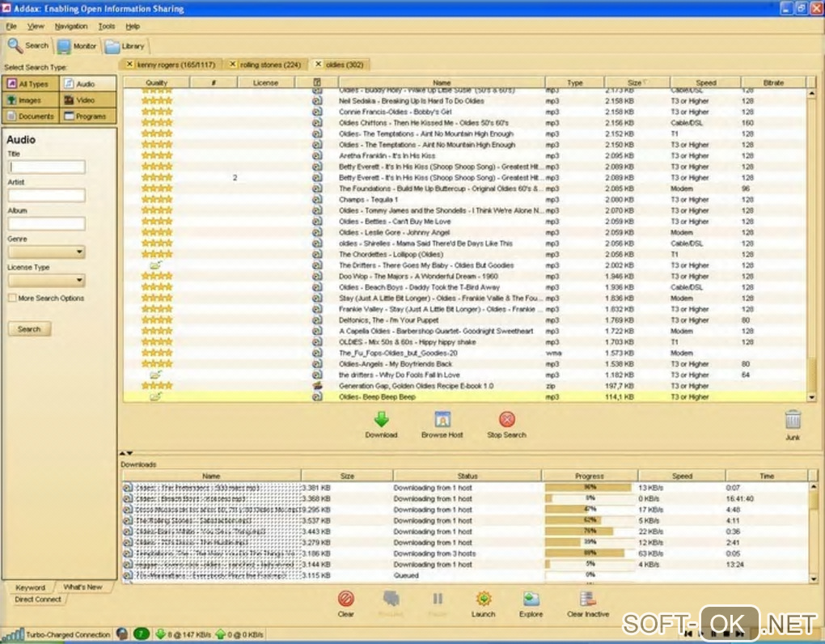This screenshot has height=644, width=825.
Task: Click the download speed status indicator
Action: pos(184,634)
